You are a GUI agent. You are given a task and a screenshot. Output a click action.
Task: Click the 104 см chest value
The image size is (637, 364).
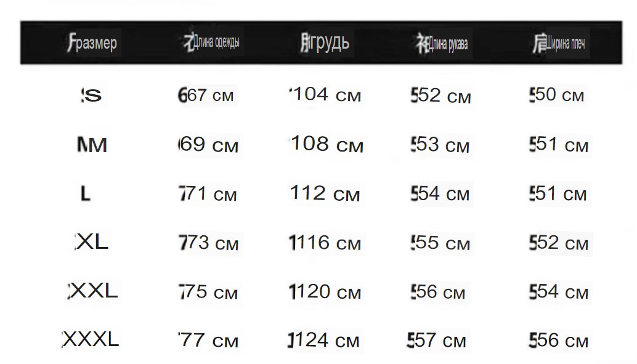[x=325, y=95]
